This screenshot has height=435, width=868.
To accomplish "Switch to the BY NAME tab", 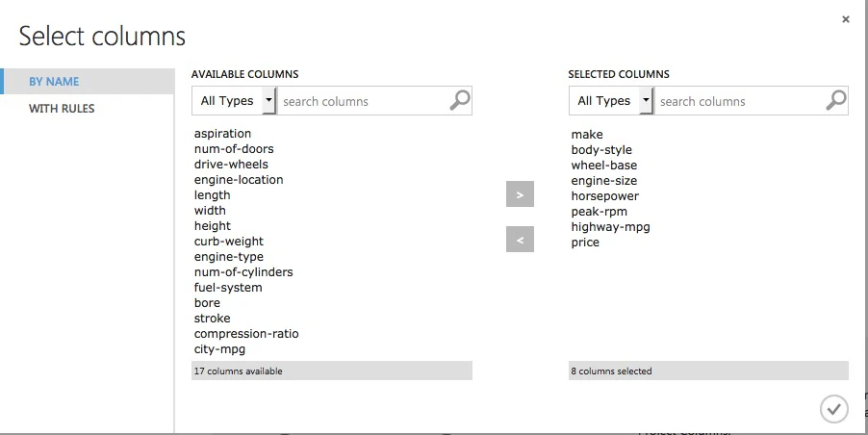I will click(89, 82).
